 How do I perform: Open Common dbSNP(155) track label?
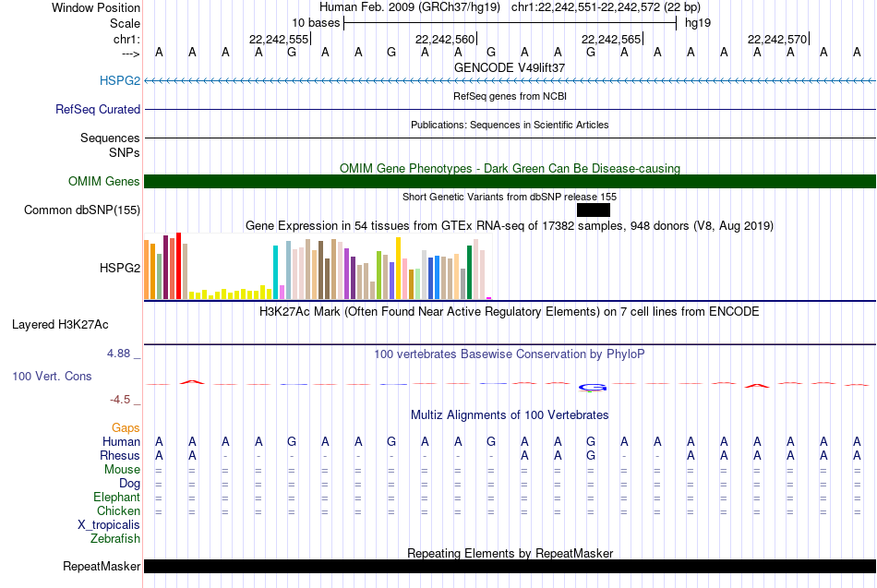click(82, 210)
